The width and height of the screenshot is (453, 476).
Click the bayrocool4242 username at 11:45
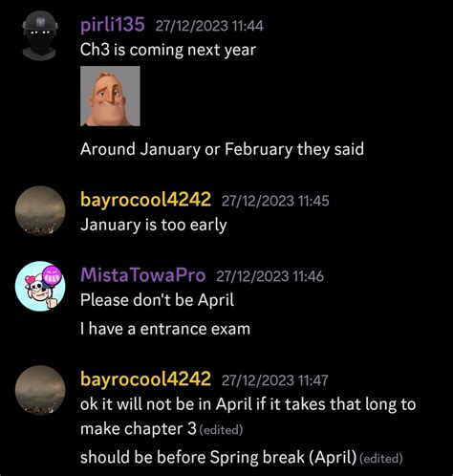145,200
